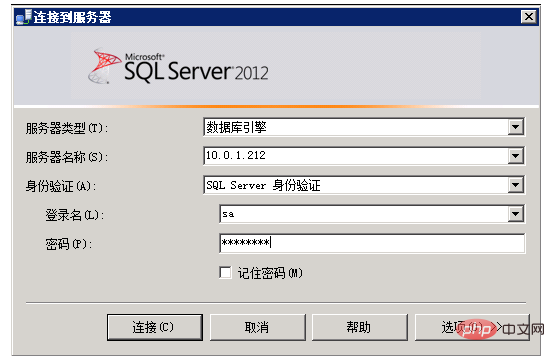Click the connect-to-server icon in title bar

[x=24, y=17]
